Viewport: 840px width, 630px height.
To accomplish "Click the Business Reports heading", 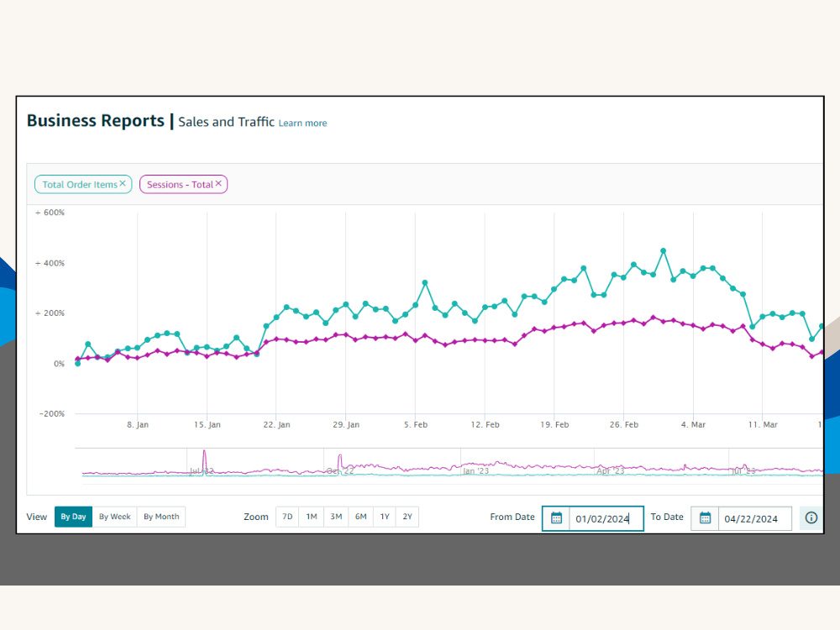I will [96, 121].
